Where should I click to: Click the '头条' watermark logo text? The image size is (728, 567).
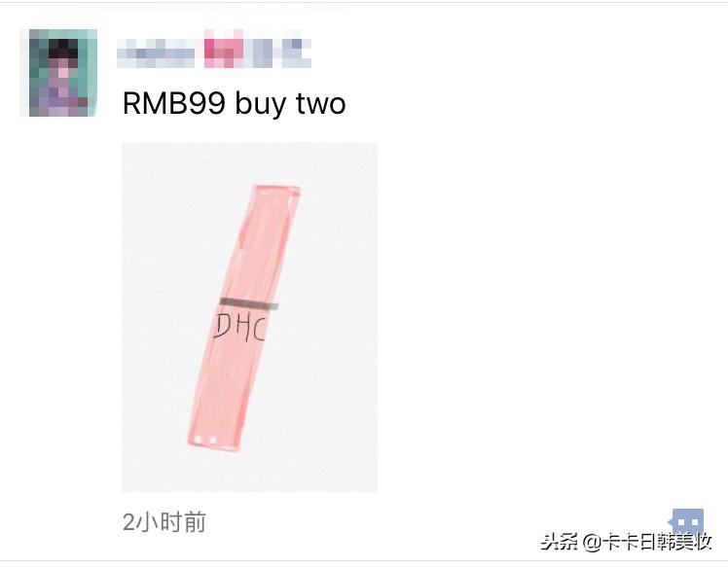(560, 542)
